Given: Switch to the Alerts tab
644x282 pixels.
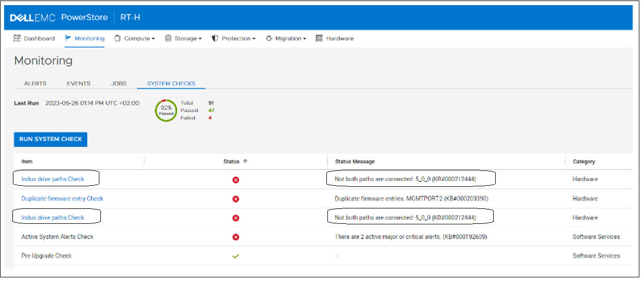Looking at the screenshot, I should pyautogui.click(x=35, y=83).
